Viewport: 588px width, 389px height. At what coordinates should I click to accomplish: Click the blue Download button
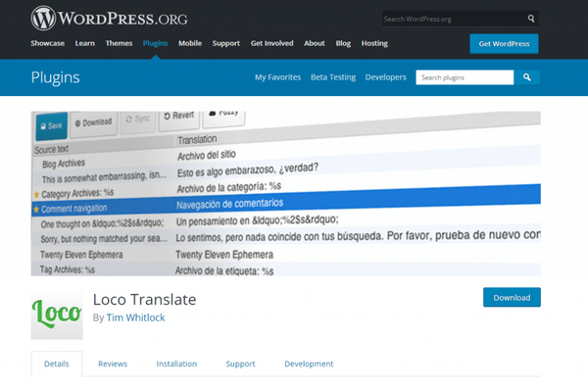tap(512, 298)
